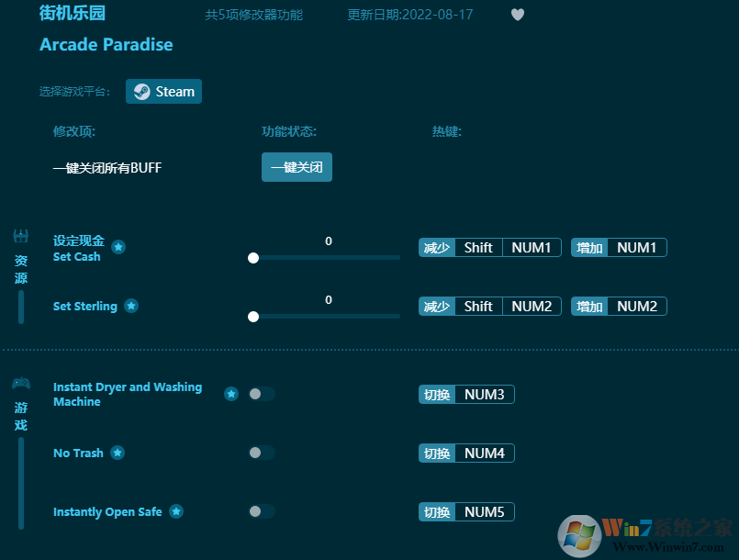Image resolution: width=739 pixels, height=560 pixels.
Task: Click the 街机乐园 heading
Action: pyautogui.click(x=73, y=13)
